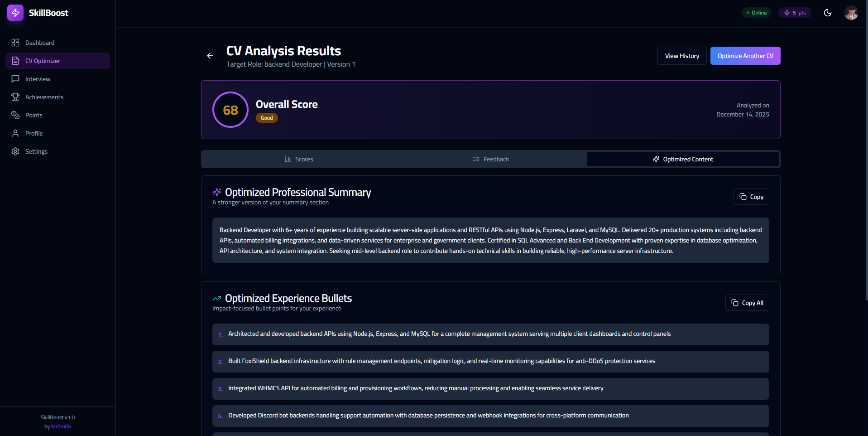Open Settings with the gear icon
868x436 pixels.
(x=15, y=151)
